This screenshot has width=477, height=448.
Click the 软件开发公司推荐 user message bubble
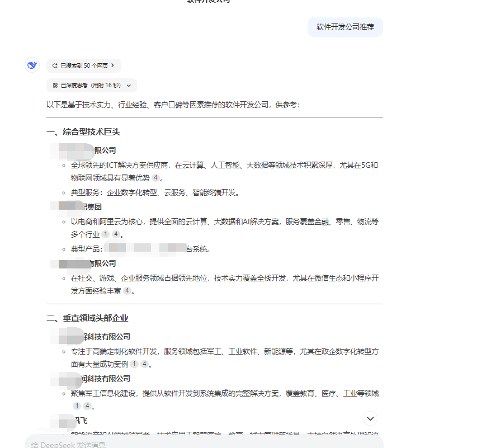point(345,26)
